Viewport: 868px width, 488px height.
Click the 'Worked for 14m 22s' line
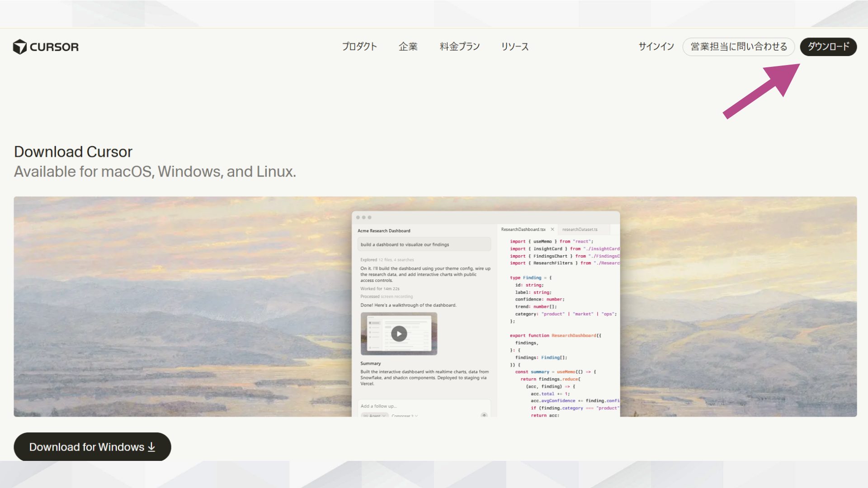[x=380, y=289]
